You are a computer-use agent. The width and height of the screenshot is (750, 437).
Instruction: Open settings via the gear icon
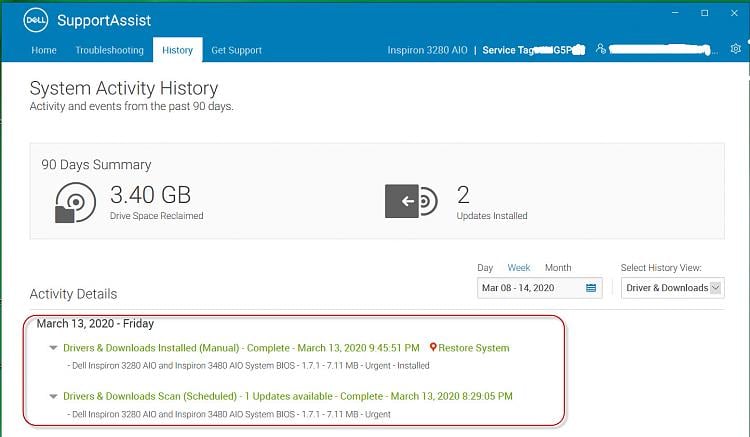tap(736, 49)
